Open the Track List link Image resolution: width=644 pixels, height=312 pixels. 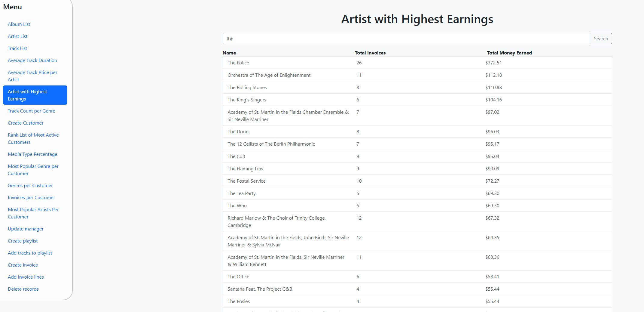(x=17, y=48)
